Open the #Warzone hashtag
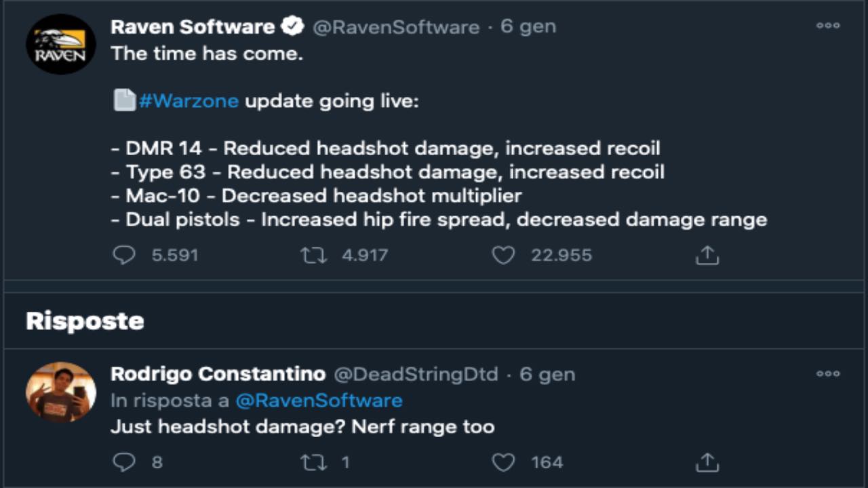This screenshot has width=868, height=488. (189, 102)
